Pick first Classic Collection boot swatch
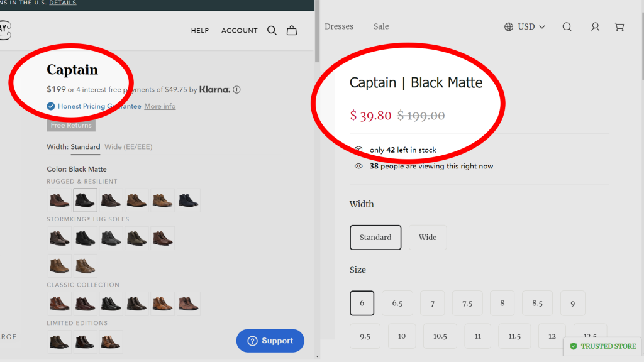 (60, 304)
